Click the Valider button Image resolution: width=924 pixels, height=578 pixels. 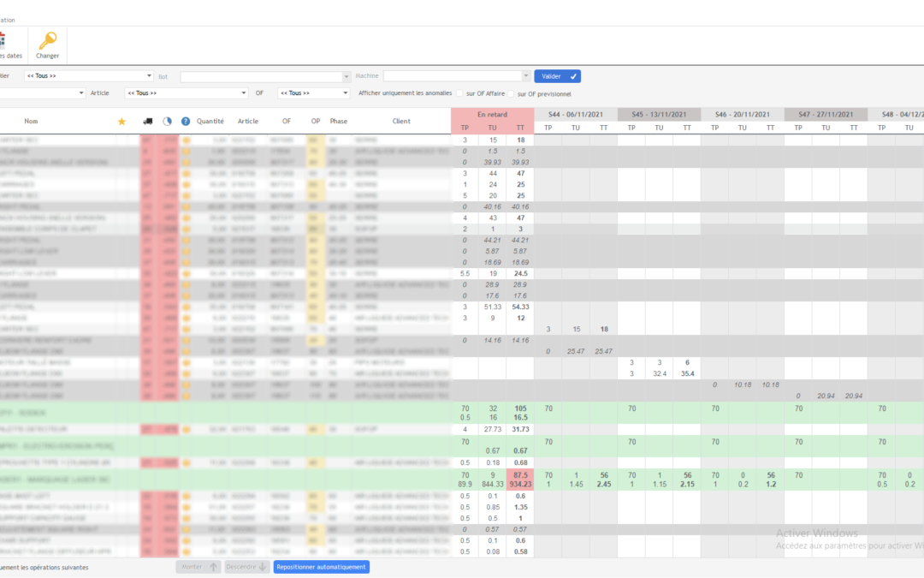click(558, 76)
